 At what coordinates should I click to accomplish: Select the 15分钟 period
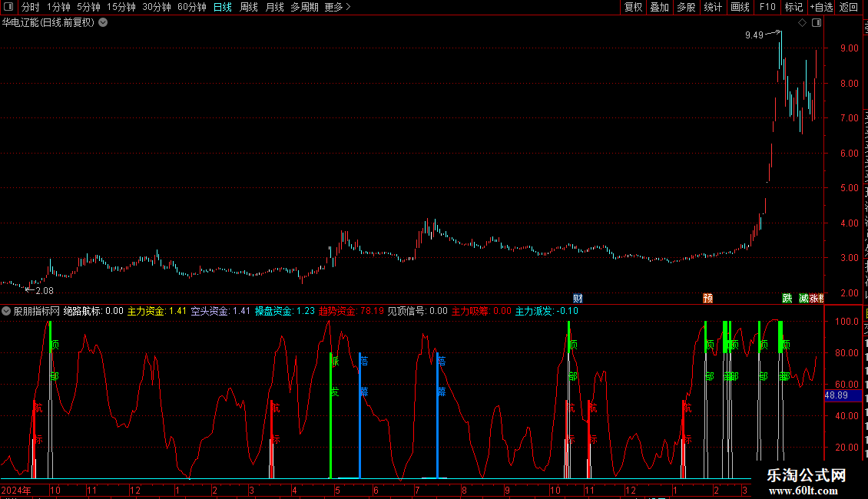click(x=121, y=7)
